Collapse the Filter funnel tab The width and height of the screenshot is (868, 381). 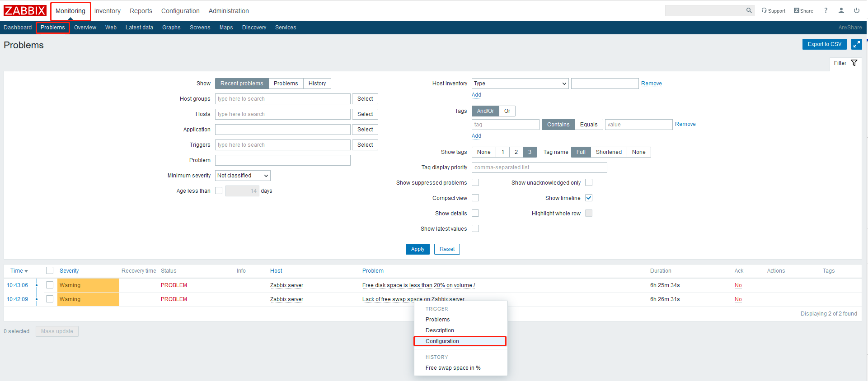(845, 63)
